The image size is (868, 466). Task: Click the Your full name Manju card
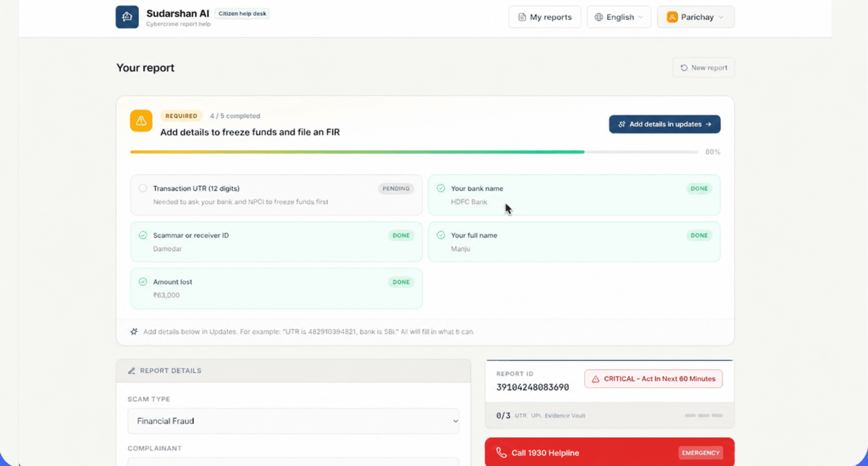pos(574,242)
